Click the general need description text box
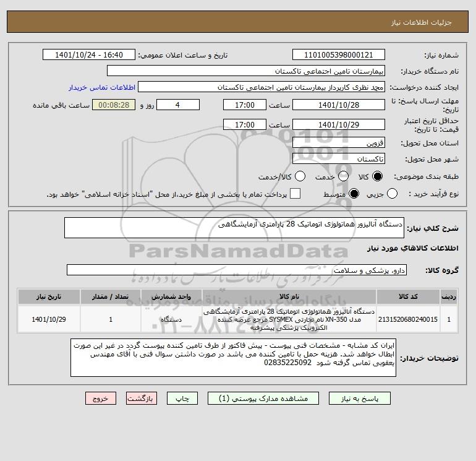The height and width of the screenshot is (461, 476). point(234,228)
